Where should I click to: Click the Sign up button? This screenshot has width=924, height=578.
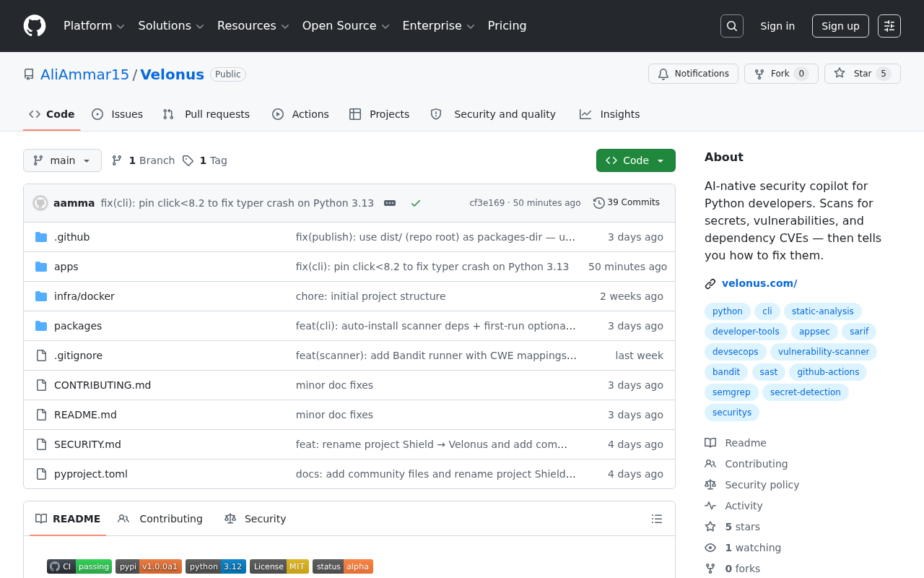click(840, 26)
